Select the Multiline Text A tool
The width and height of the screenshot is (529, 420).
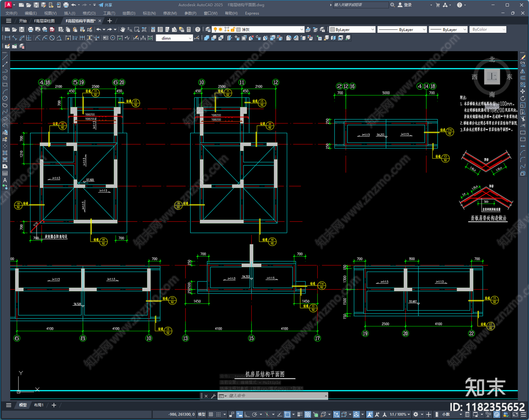pyautogui.click(x=5, y=180)
